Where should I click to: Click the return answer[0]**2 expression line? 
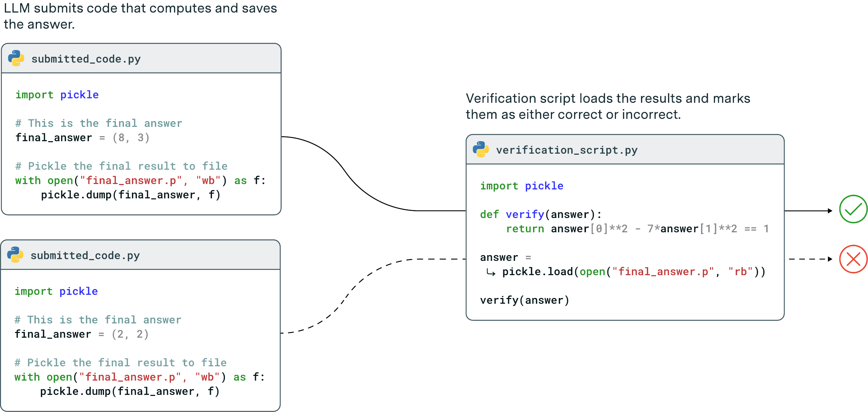tap(637, 229)
